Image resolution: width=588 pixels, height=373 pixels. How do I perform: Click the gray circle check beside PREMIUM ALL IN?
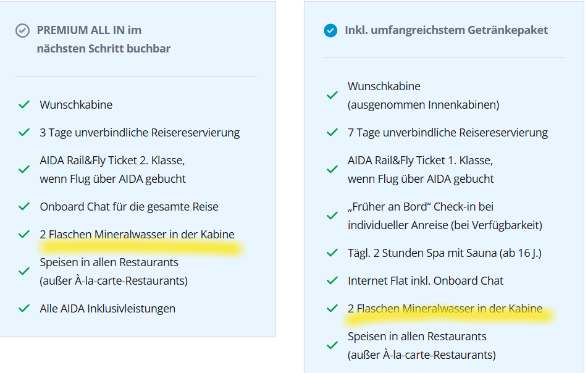[x=22, y=30]
